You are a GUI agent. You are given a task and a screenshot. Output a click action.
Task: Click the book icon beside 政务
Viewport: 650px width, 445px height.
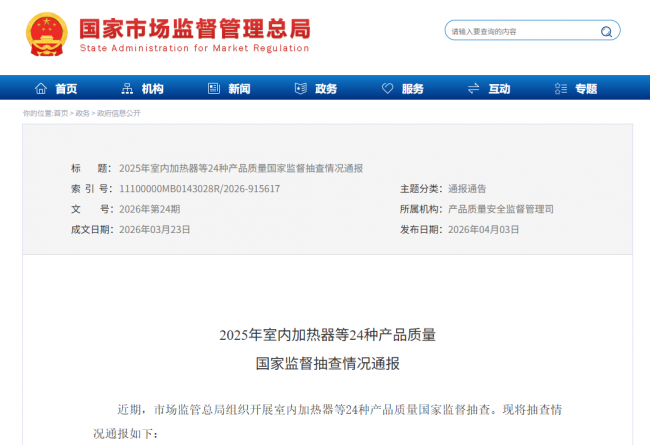click(x=301, y=88)
